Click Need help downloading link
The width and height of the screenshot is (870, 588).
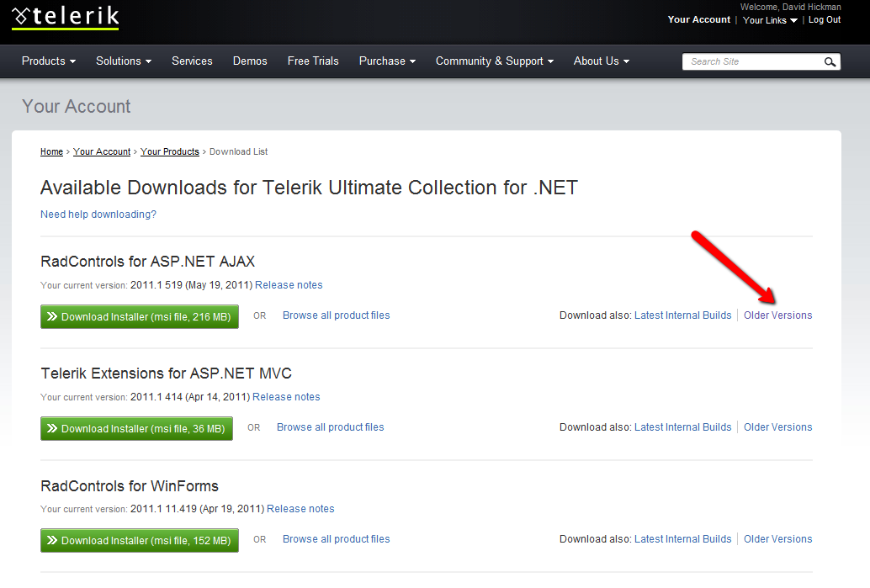coord(98,215)
